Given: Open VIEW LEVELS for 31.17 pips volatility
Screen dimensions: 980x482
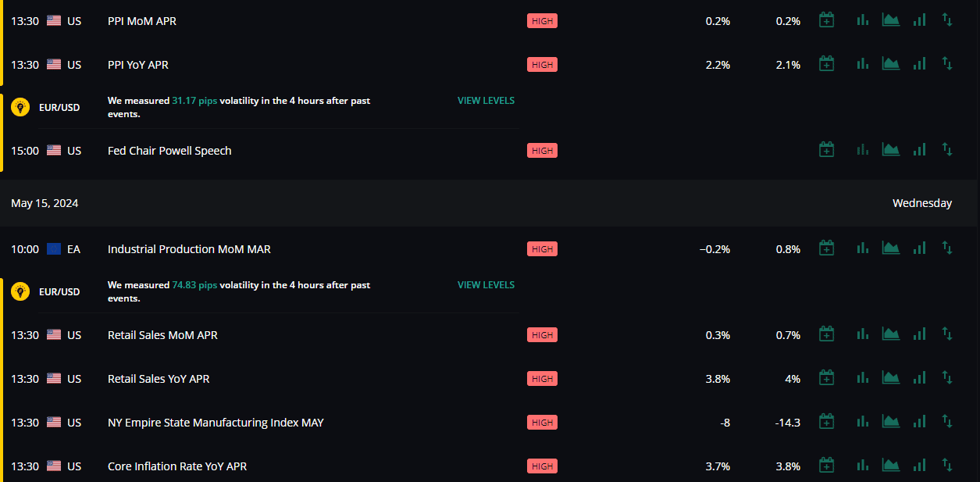Looking at the screenshot, I should 486,101.
